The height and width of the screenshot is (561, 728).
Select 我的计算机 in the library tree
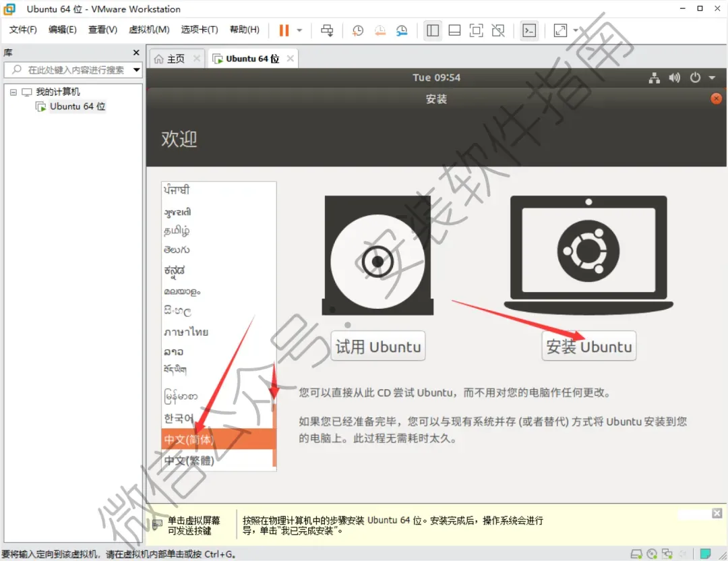tap(57, 92)
